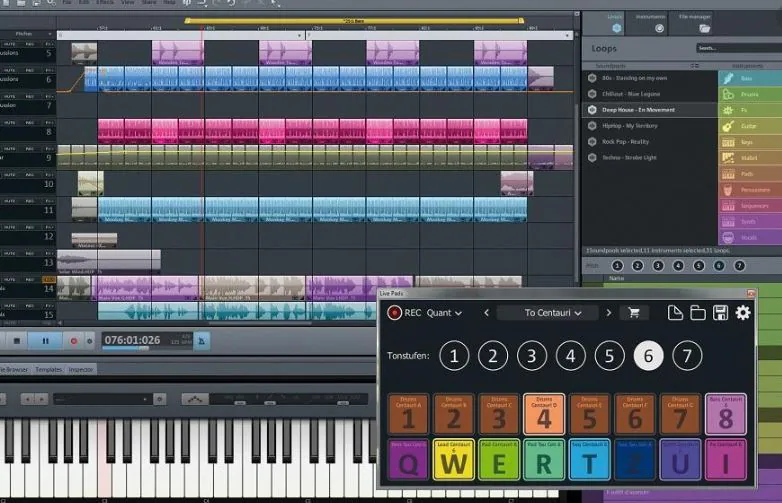The width and height of the screenshot is (782, 503).
Task: Choose the Bass instrument category
Action: (x=750, y=78)
